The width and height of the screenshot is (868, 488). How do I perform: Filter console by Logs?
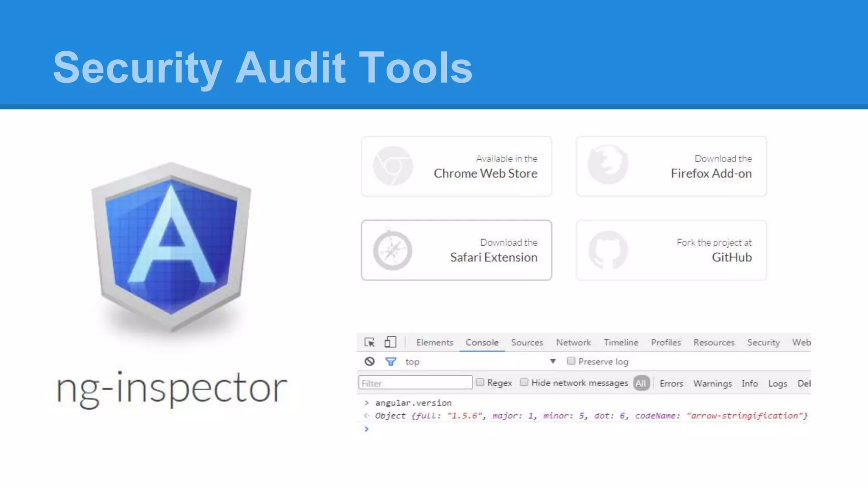(x=777, y=383)
